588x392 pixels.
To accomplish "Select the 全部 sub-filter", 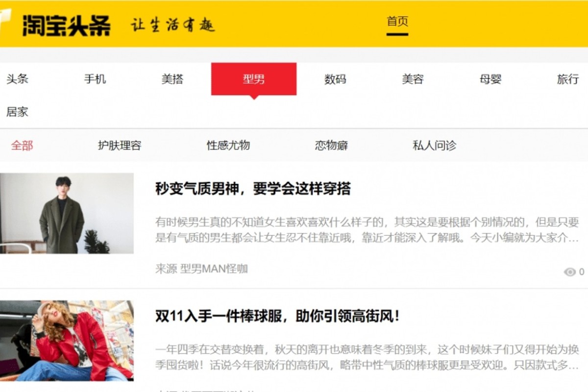I will point(22,146).
